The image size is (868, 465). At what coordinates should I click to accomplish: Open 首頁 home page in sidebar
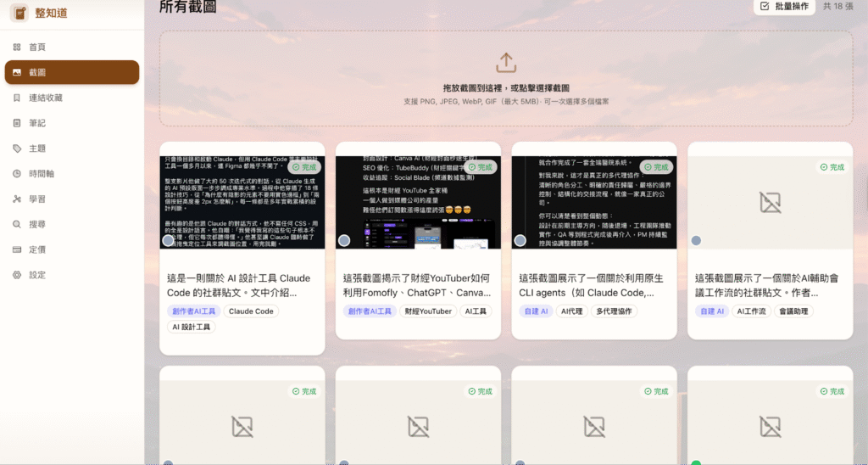(72, 48)
